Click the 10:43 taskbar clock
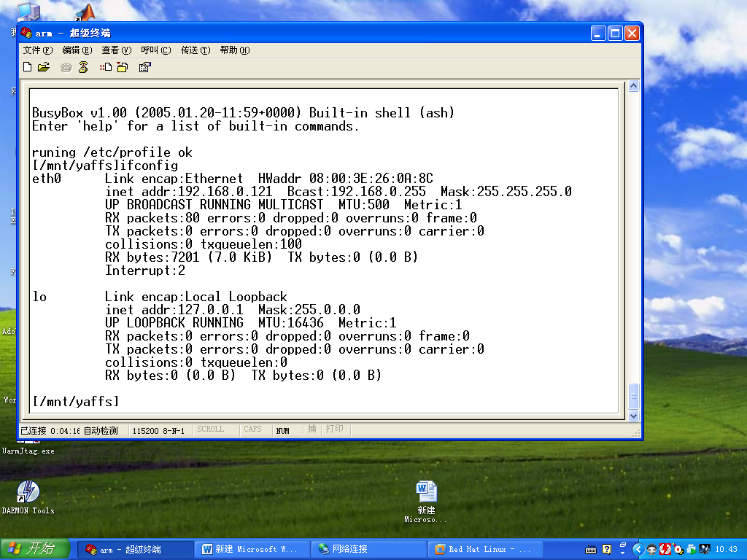This screenshot has width=747, height=560. pyautogui.click(x=727, y=550)
